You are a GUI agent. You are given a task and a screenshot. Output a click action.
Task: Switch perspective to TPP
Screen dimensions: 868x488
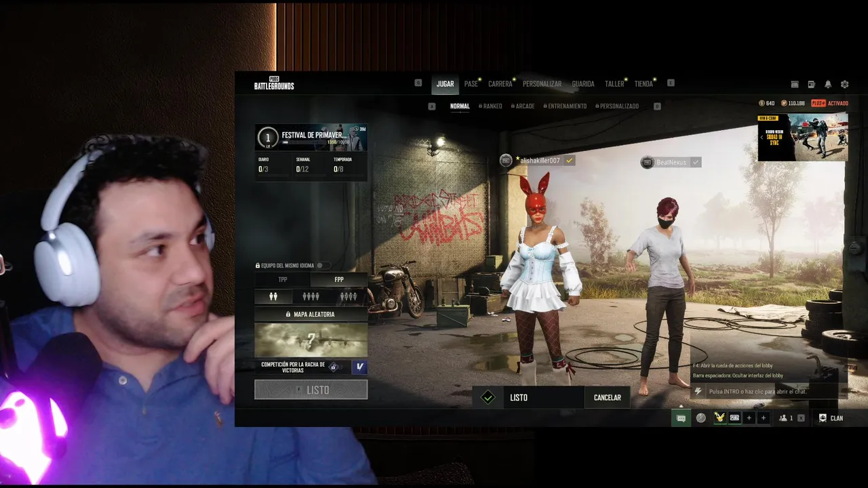(283, 279)
